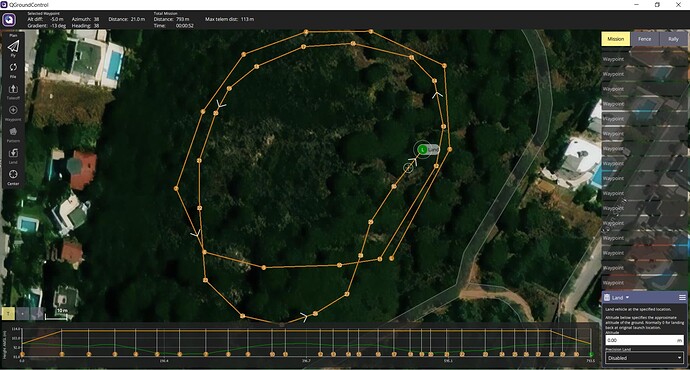Open the Precision Land Disabled dropdown
The image size is (690, 370).
click(x=644, y=358)
